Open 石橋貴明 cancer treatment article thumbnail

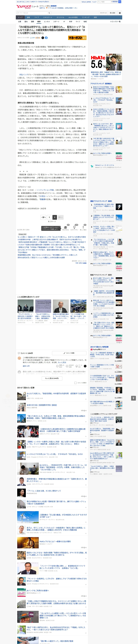[x=28, y=431]
